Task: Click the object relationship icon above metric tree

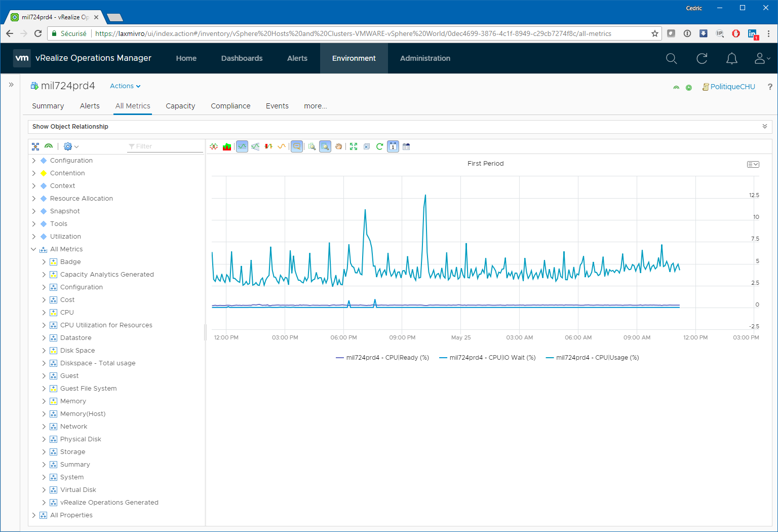Action: (35, 146)
